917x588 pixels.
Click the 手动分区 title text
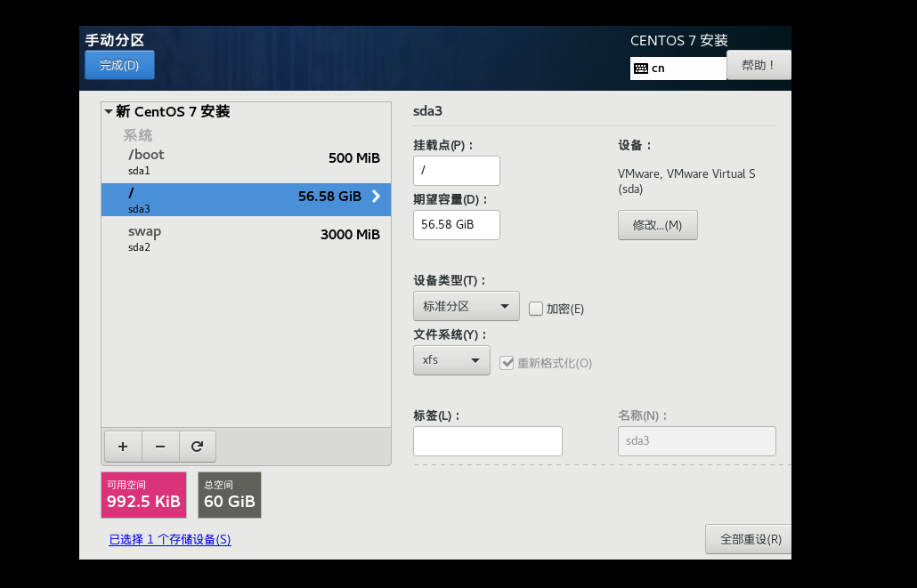coord(115,40)
